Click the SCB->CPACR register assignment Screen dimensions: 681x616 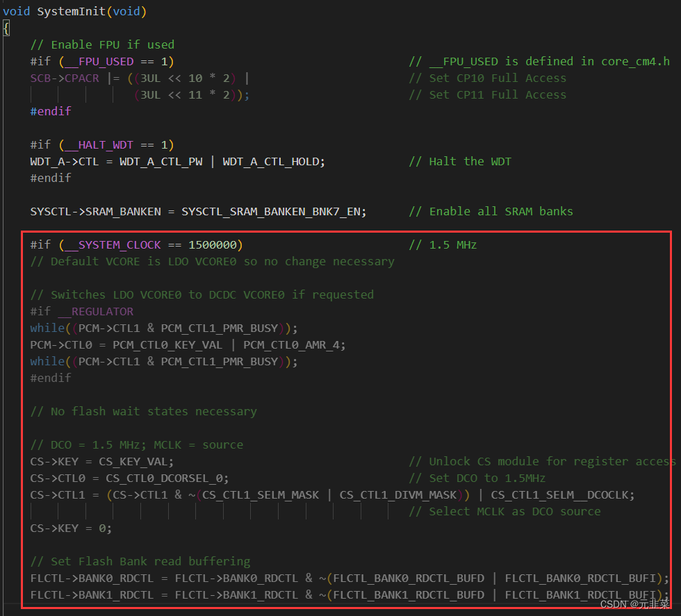pyautogui.click(x=60, y=78)
